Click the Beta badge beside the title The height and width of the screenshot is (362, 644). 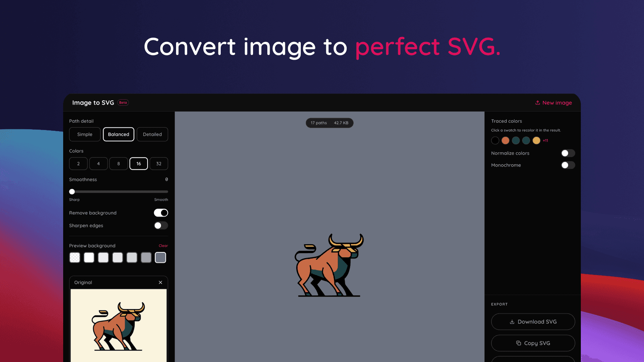point(123,103)
